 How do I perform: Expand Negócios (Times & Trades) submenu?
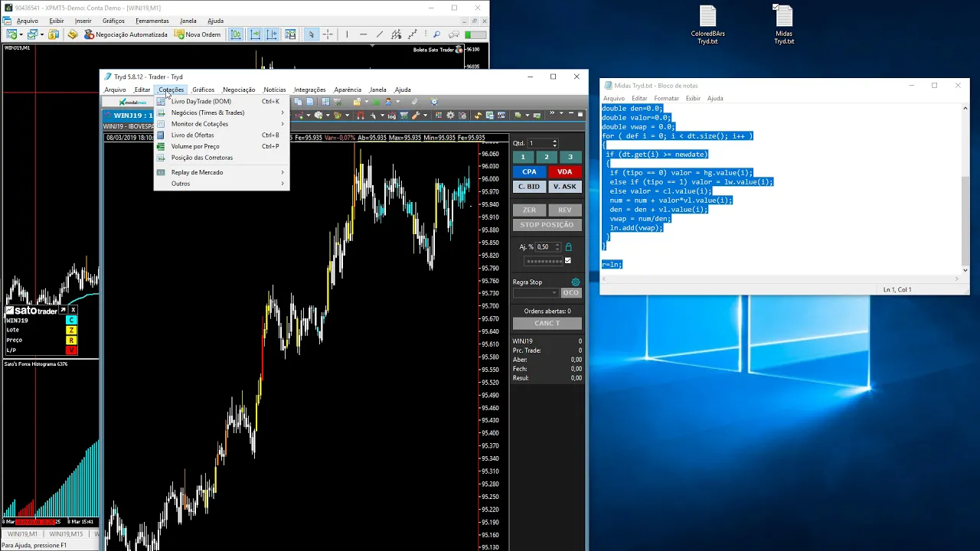click(x=222, y=112)
